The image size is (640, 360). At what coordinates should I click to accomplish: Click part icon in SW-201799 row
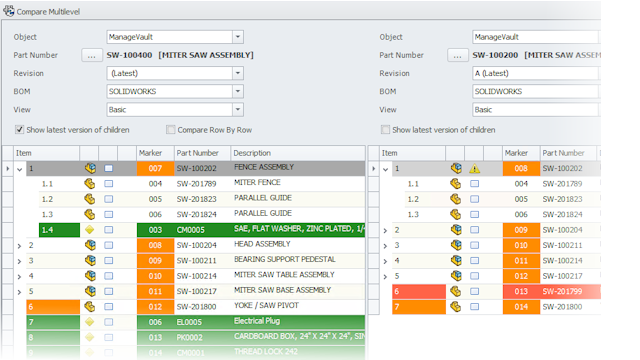point(456,291)
